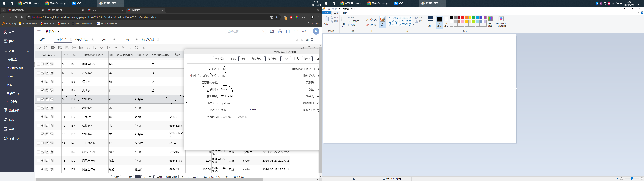Expand the Paint shapes gallery
Viewport: 644px width, 181px height.
(413, 25)
